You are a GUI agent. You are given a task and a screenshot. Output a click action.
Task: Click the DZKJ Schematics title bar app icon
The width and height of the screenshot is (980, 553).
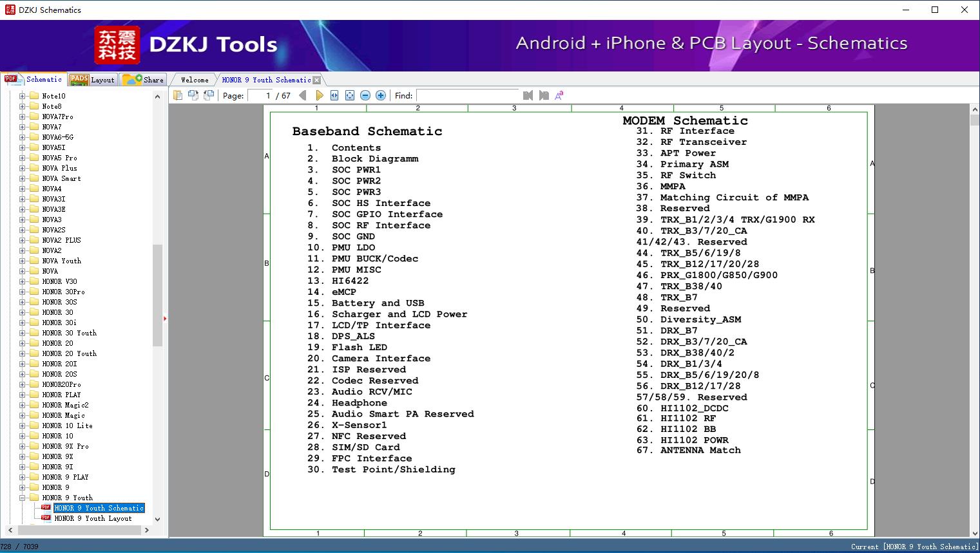[x=10, y=10]
